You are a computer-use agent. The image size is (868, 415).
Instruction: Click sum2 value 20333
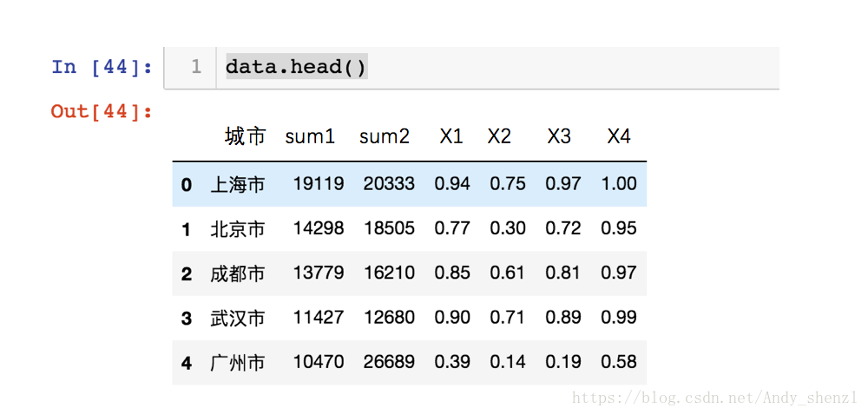(389, 184)
